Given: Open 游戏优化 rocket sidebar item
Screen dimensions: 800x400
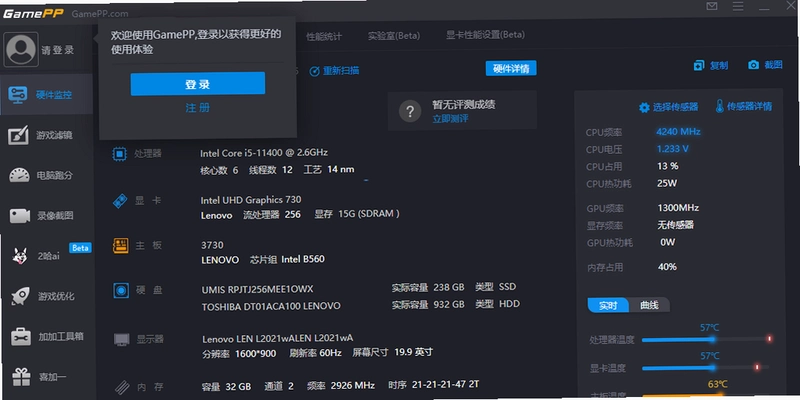Looking at the screenshot, I should 48,296.
